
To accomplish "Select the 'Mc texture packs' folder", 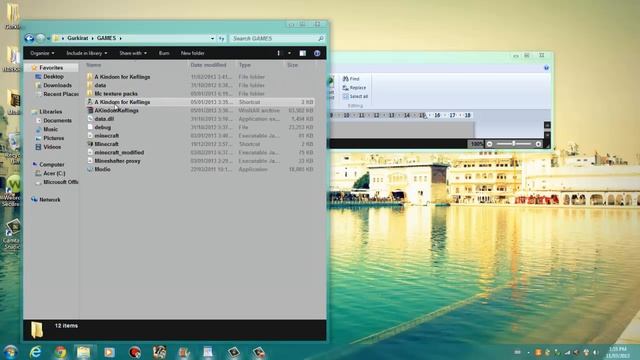I will 116,94.
